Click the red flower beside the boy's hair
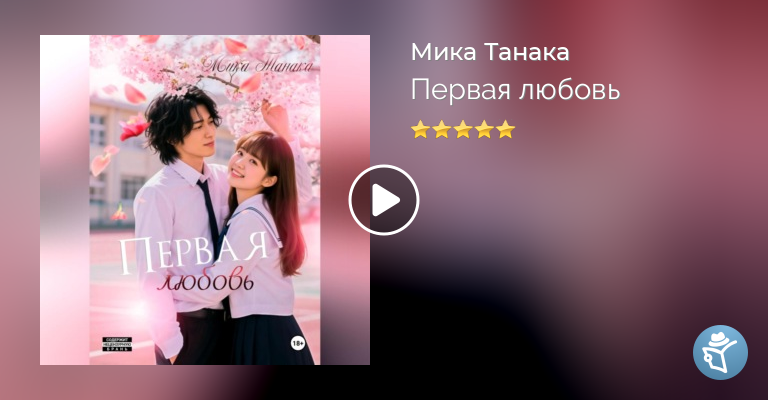 pyautogui.click(x=134, y=127)
